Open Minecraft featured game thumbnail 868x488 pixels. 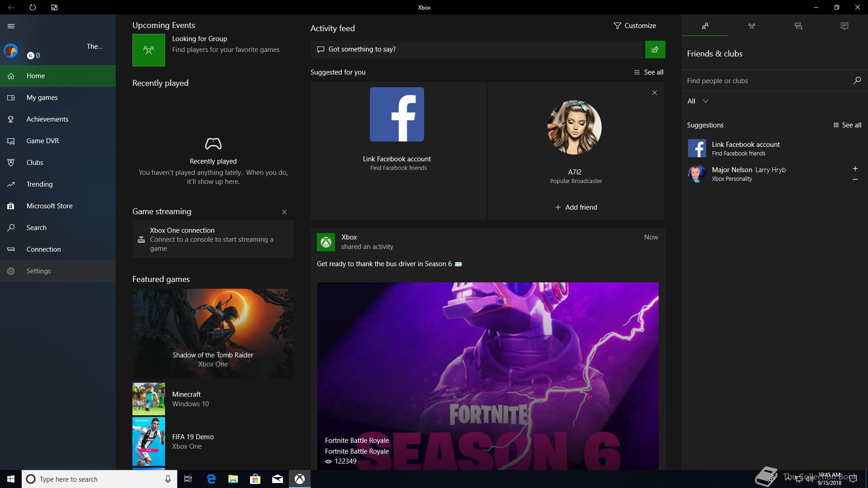pos(149,399)
